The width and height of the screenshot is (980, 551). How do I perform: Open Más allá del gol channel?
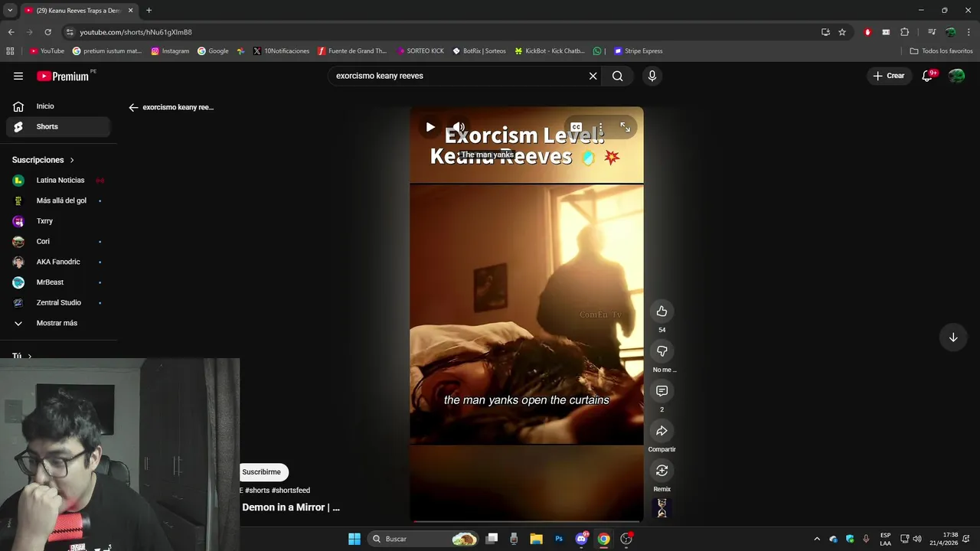(x=58, y=201)
